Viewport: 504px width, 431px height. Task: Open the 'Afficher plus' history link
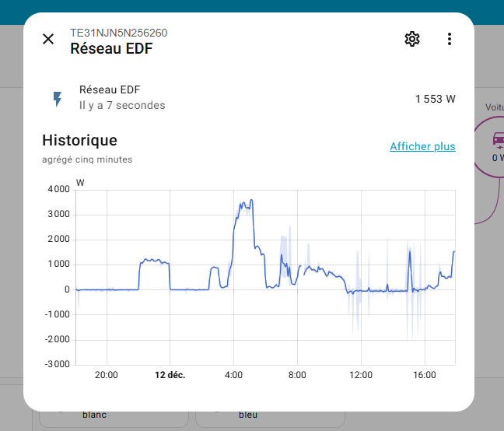422,146
